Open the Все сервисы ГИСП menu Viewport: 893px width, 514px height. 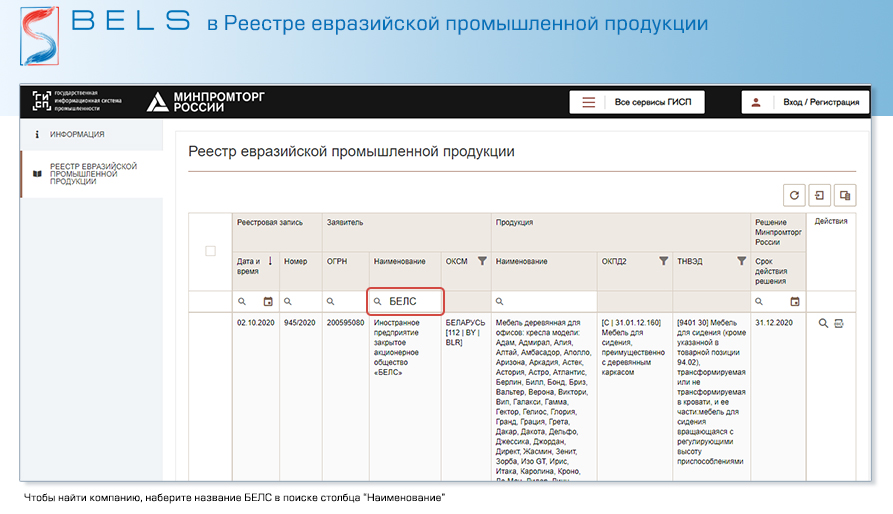click(x=636, y=102)
